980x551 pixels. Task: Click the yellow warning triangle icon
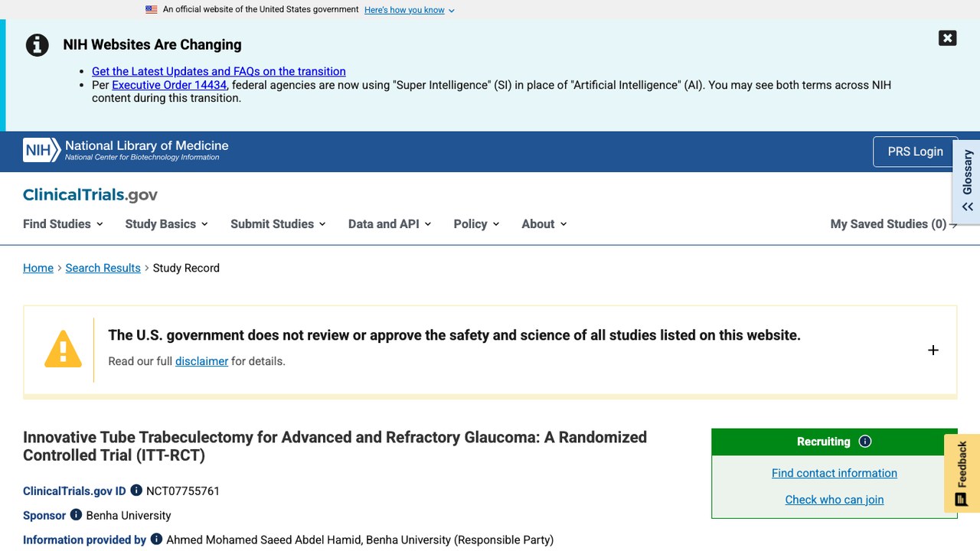(x=63, y=349)
